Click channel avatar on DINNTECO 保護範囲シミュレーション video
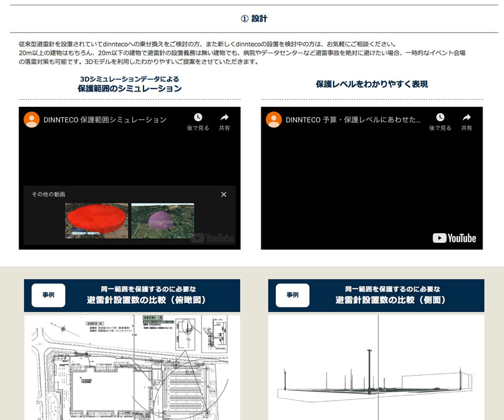The image size is (504, 420). 32,120
